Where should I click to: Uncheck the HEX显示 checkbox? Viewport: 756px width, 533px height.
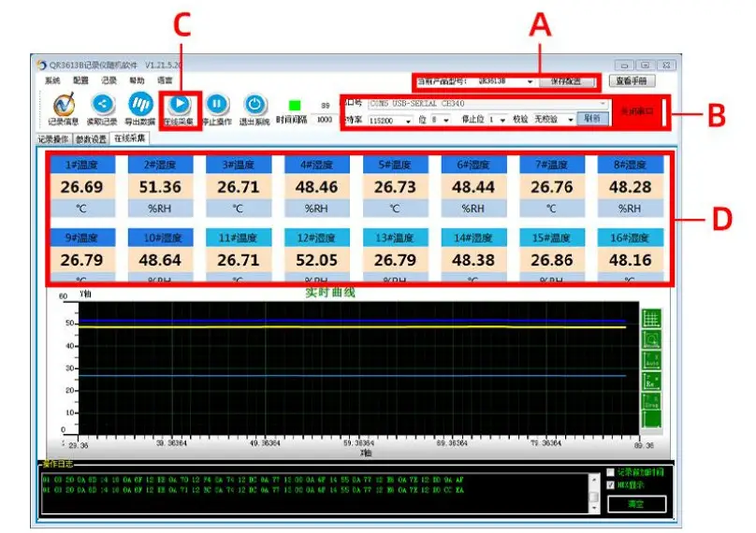pyautogui.click(x=610, y=484)
